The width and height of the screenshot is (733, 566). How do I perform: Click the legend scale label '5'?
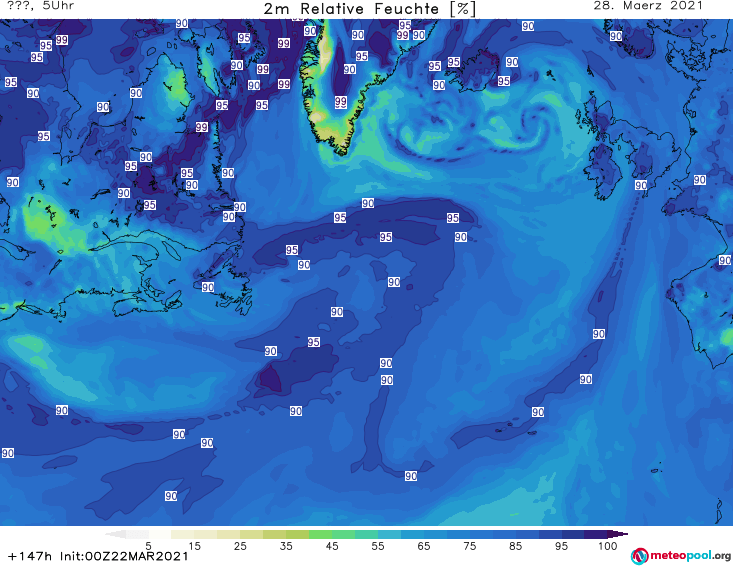(148, 546)
